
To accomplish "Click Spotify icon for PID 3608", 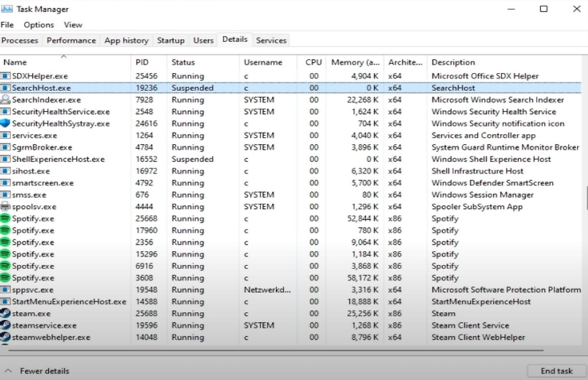I will click(x=5, y=278).
